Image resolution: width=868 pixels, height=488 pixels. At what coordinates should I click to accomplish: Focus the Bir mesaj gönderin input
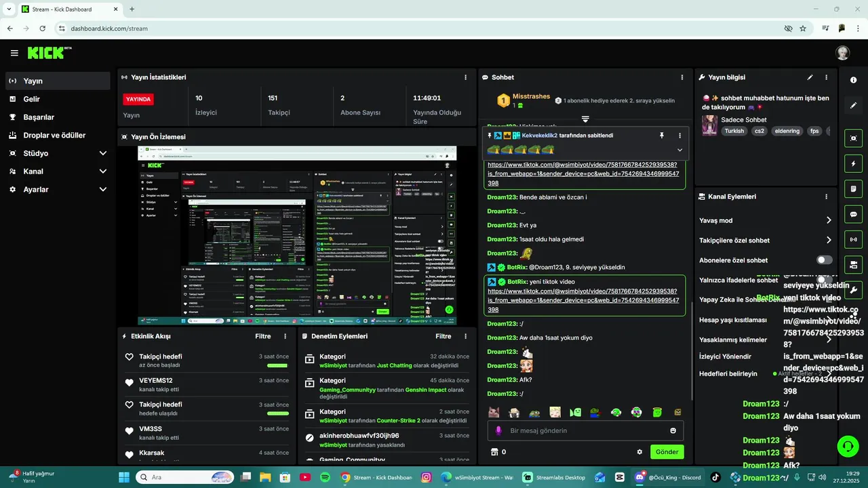586,430
